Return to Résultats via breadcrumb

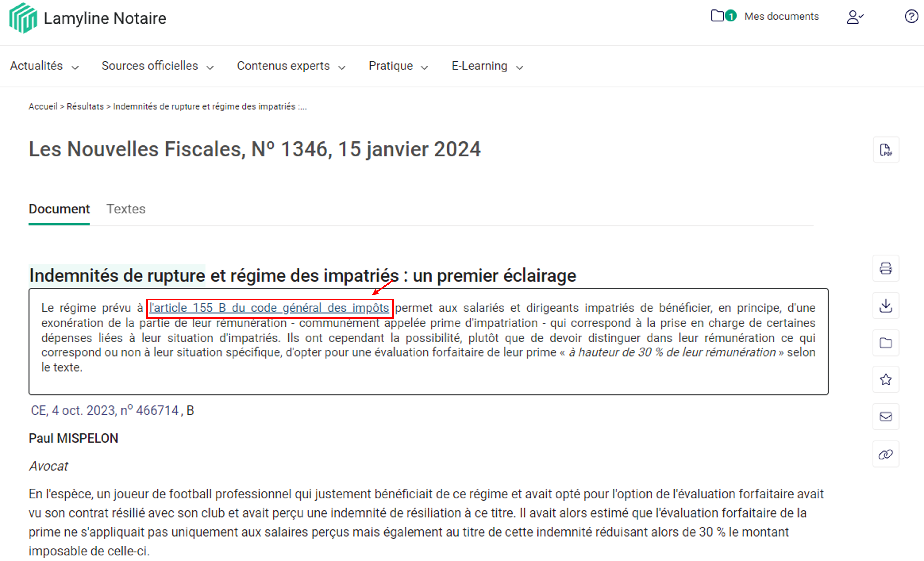pos(85,106)
